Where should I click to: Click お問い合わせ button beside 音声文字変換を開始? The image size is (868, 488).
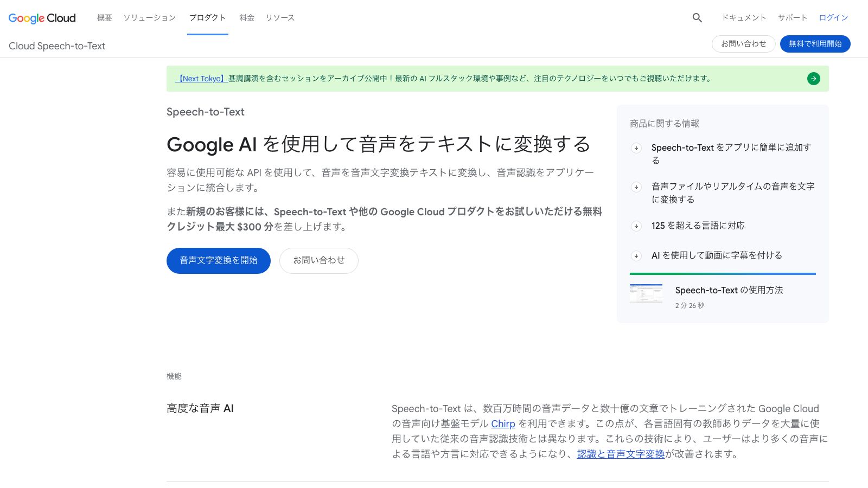point(319,261)
